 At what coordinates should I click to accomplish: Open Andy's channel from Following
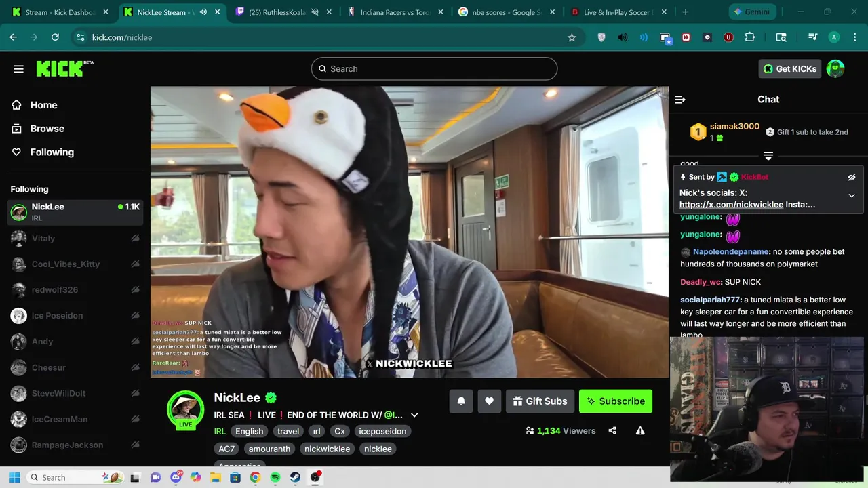tap(75, 342)
